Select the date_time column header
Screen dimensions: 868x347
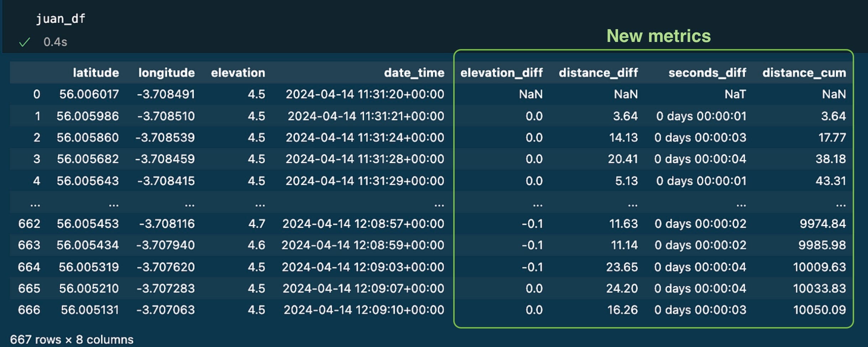click(x=414, y=73)
